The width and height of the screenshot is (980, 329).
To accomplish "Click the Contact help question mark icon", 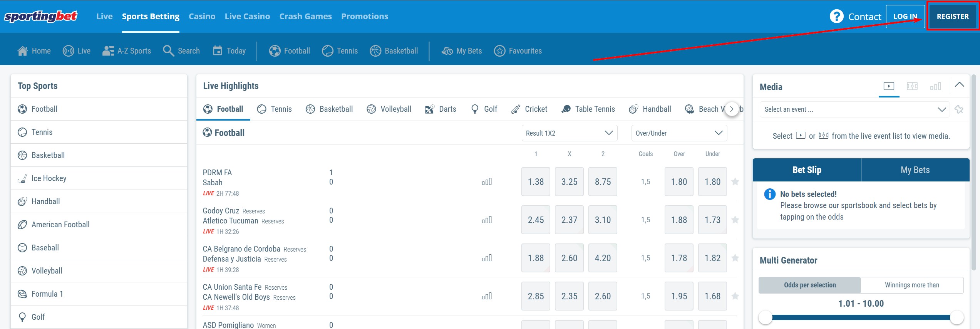I will coord(836,17).
